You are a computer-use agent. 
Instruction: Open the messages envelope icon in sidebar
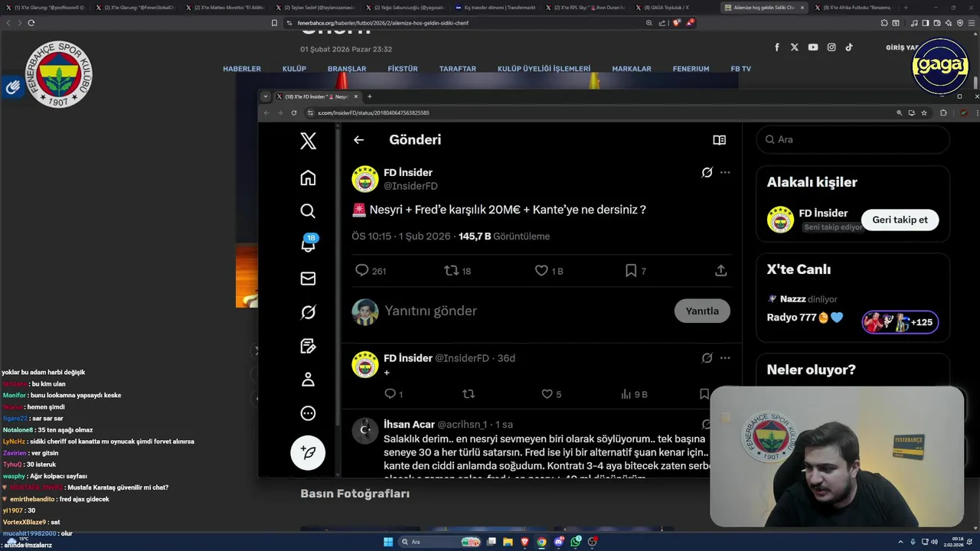(x=308, y=279)
